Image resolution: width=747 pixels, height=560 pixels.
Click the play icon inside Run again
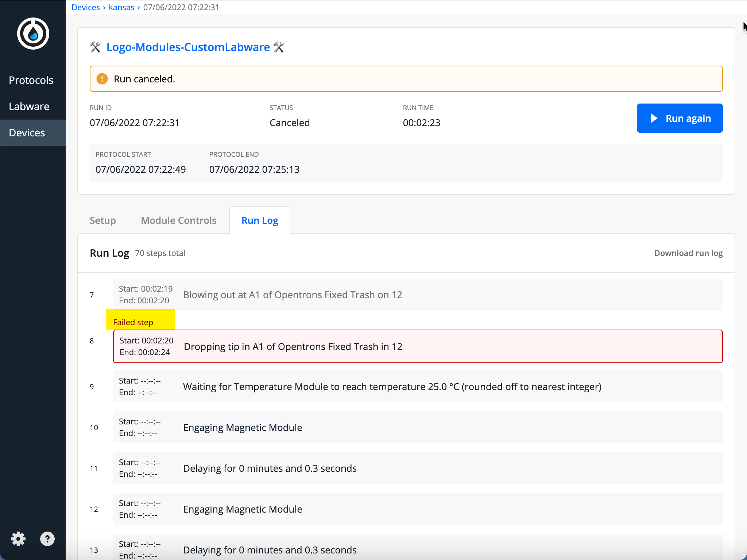click(x=654, y=118)
